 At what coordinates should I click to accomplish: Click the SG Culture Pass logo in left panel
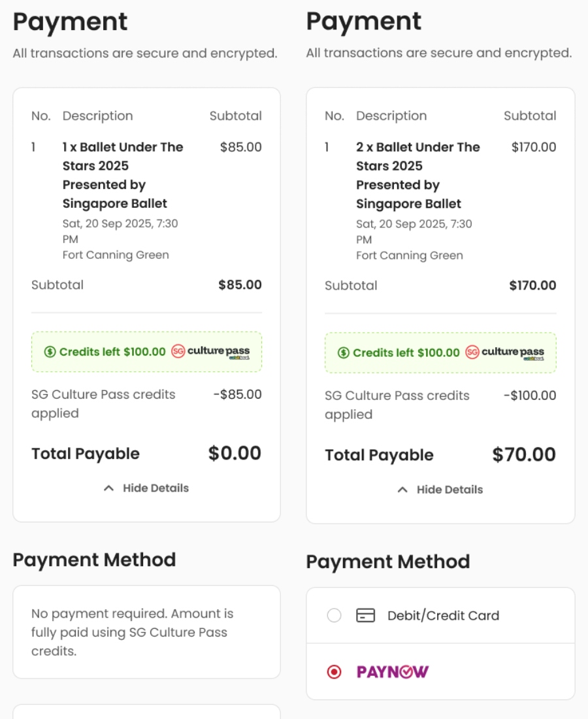click(210, 352)
